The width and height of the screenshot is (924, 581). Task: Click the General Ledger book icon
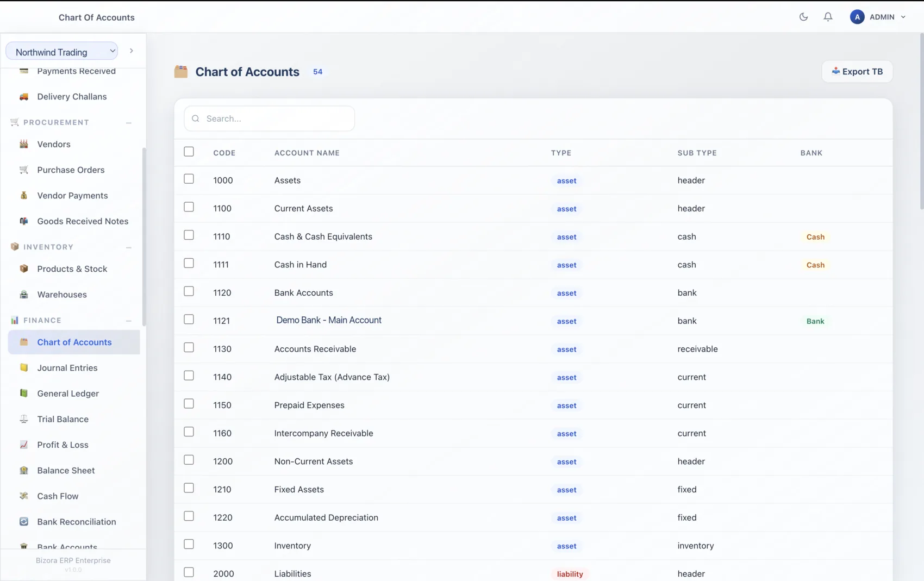point(24,393)
